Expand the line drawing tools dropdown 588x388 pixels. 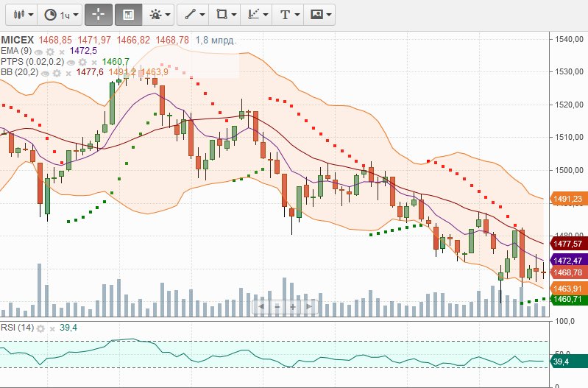[194, 14]
